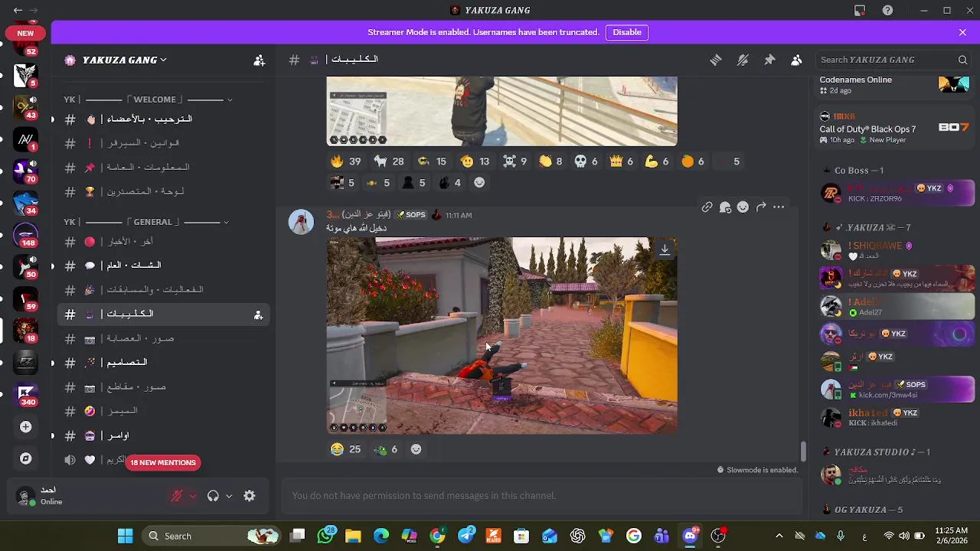Image resolution: width=980 pixels, height=551 pixels.
Task: Open WhatsApp from the taskbar
Action: pyautogui.click(x=325, y=536)
